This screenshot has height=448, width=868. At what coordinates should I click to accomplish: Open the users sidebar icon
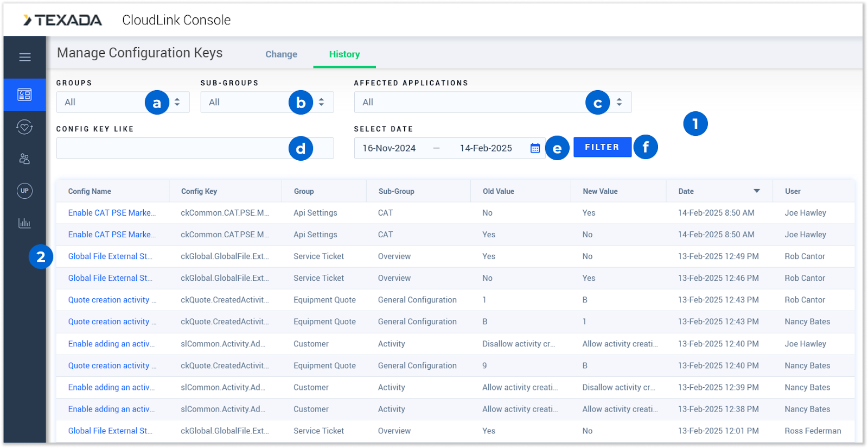pos(25,159)
